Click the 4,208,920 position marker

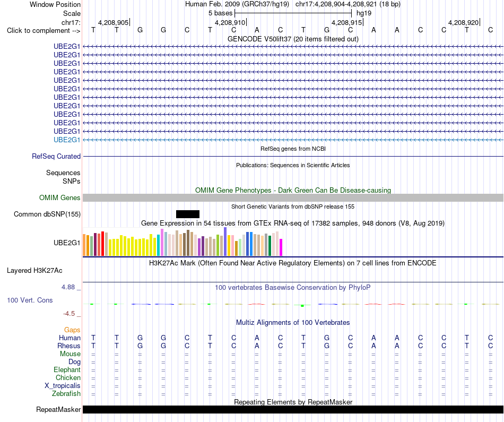464,22
